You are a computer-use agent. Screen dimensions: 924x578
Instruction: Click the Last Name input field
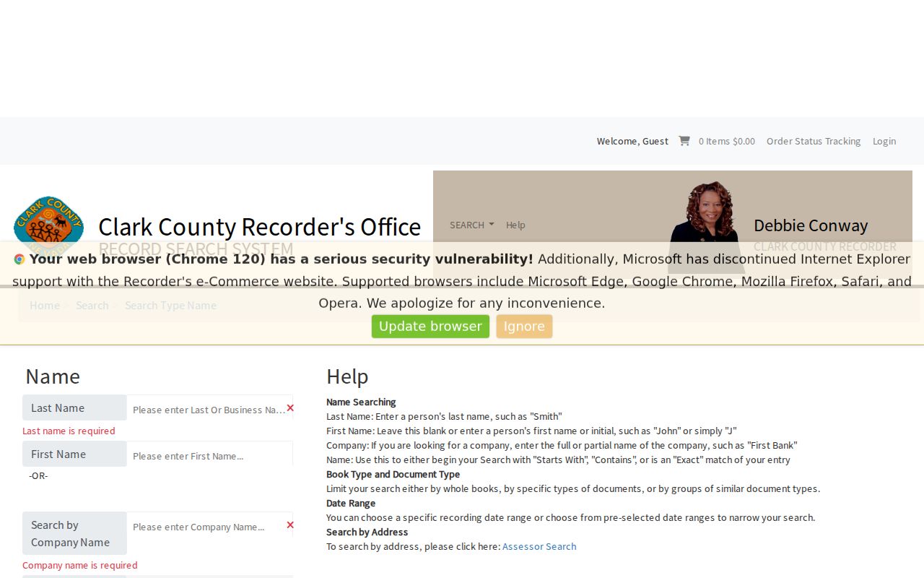(x=209, y=409)
